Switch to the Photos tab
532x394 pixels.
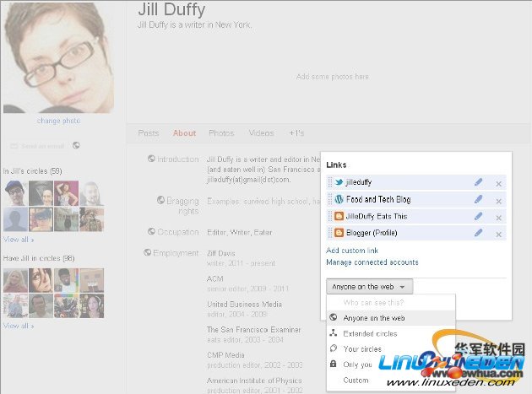(x=221, y=133)
